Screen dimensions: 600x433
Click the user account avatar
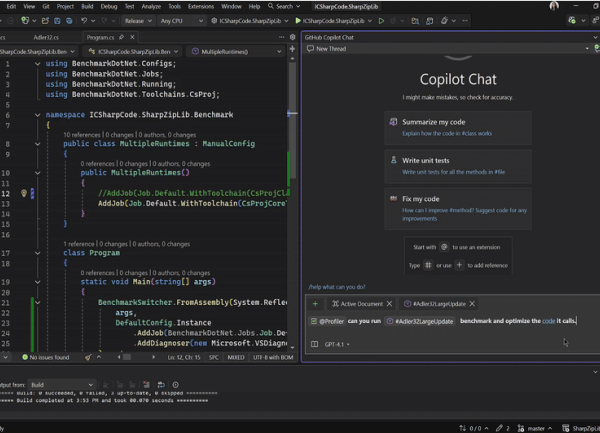554,6
